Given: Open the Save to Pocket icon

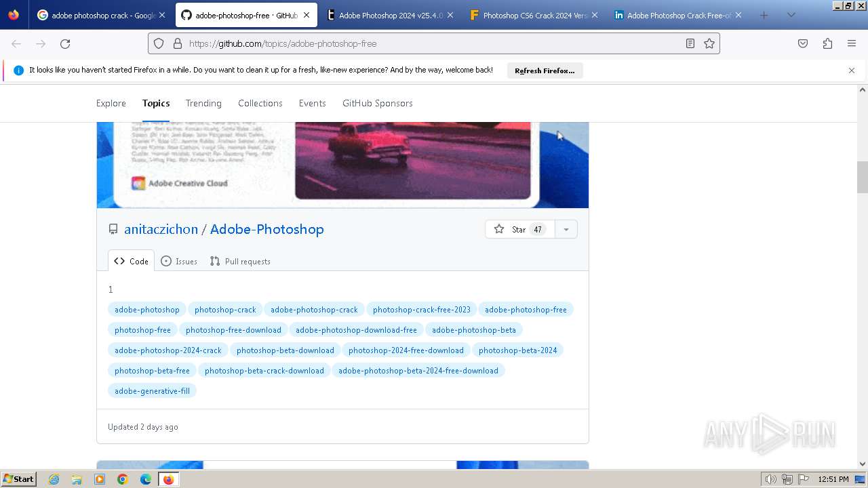Looking at the screenshot, I should (x=803, y=43).
